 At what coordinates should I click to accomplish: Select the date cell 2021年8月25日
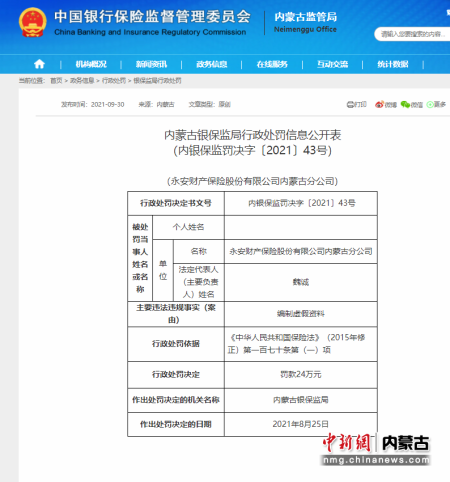[x=301, y=424]
